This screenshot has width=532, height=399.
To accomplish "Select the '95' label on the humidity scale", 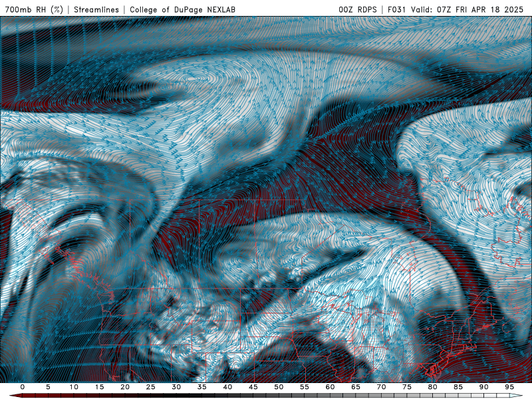I will [x=509, y=387].
